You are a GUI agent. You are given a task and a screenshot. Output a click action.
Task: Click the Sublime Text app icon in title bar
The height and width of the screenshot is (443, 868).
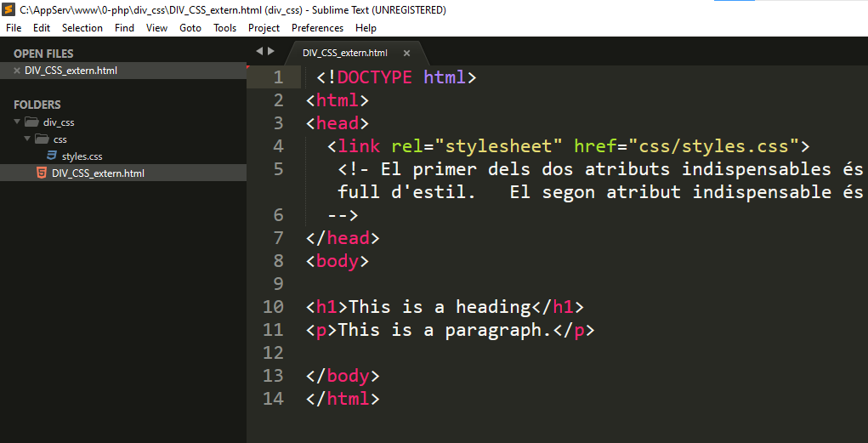pyautogui.click(x=8, y=10)
